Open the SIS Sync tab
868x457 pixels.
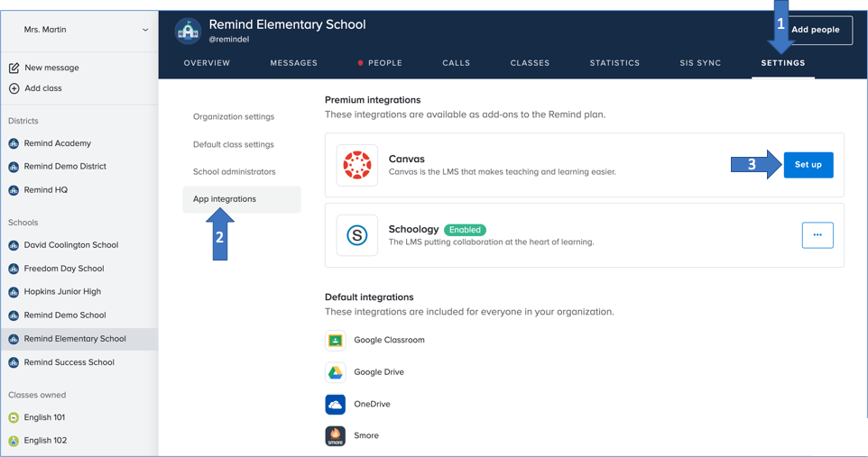click(x=700, y=63)
